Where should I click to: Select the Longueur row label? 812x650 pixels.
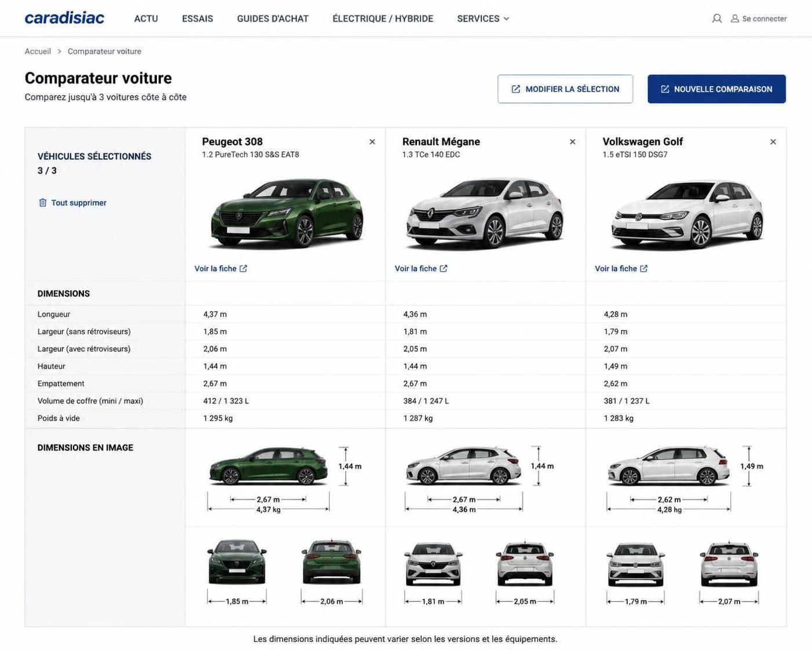point(54,315)
